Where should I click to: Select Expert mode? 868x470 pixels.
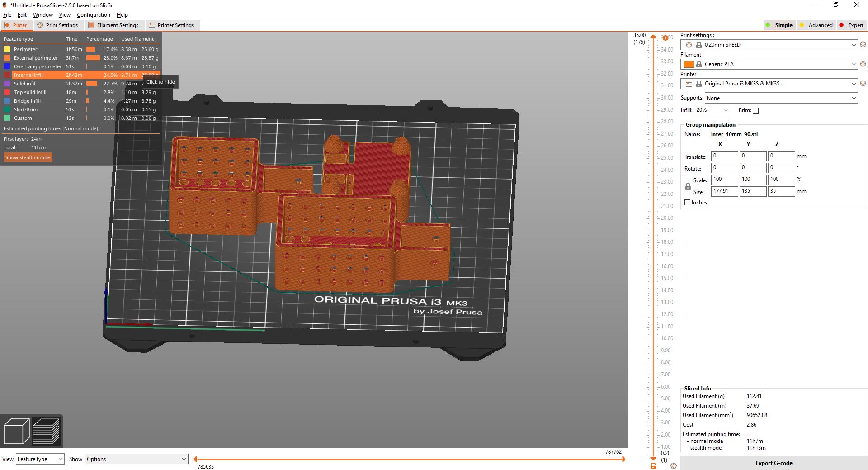(x=851, y=25)
